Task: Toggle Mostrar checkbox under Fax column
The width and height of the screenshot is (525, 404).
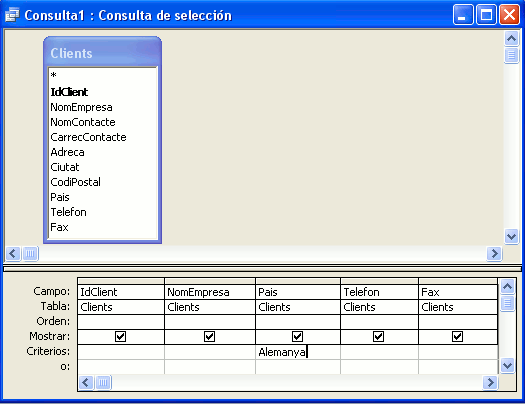Action: pos(457,336)
